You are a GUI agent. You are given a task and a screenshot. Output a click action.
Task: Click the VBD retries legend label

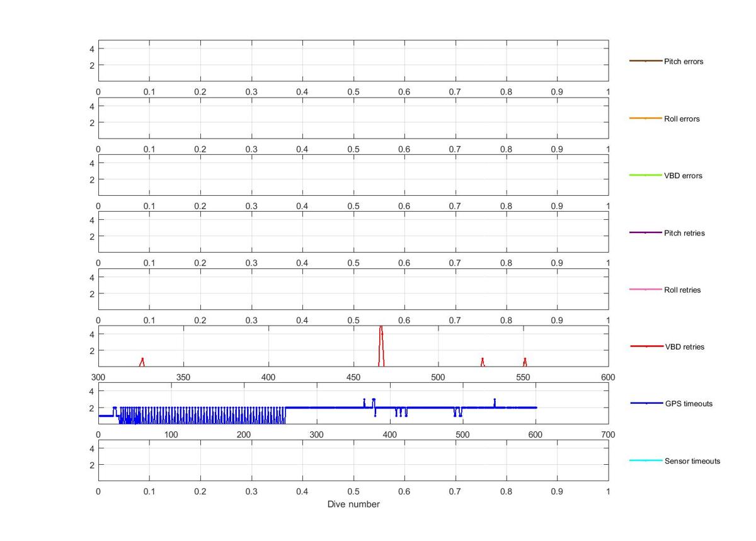(685, 347)
